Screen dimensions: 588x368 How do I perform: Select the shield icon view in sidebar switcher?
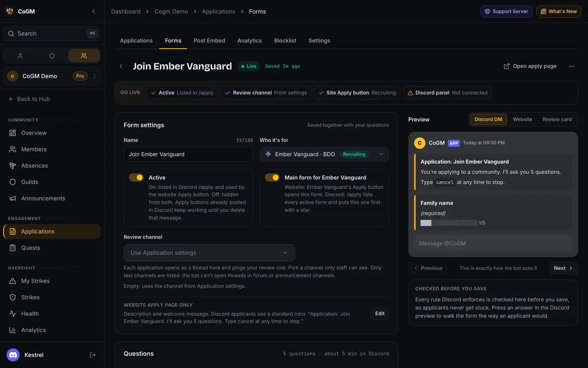(52, 56)
